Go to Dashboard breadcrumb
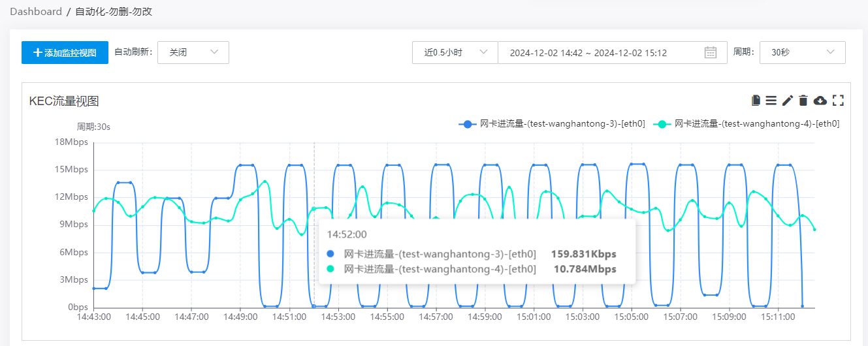 (36, 12)
